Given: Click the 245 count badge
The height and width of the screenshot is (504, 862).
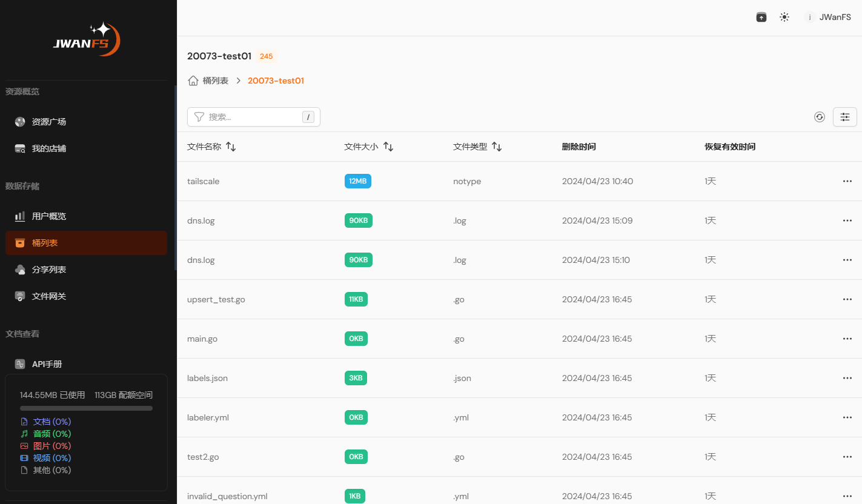Looking at the screenshot, I should pos(266,56).
